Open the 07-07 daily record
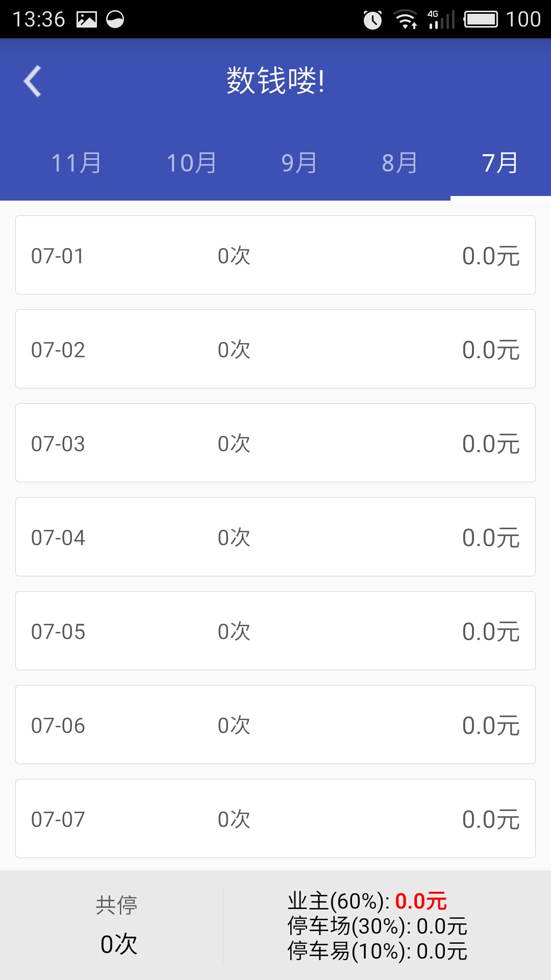This screenshot has height=980, width=551. point(275,819)
